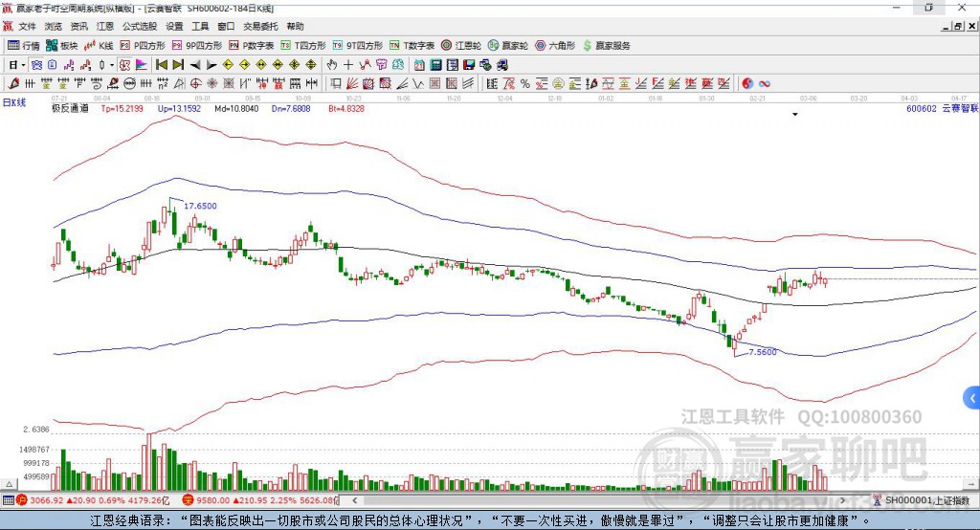Launch the 赢家轮 wheel tool
The image size is (980, 530).
508,46
